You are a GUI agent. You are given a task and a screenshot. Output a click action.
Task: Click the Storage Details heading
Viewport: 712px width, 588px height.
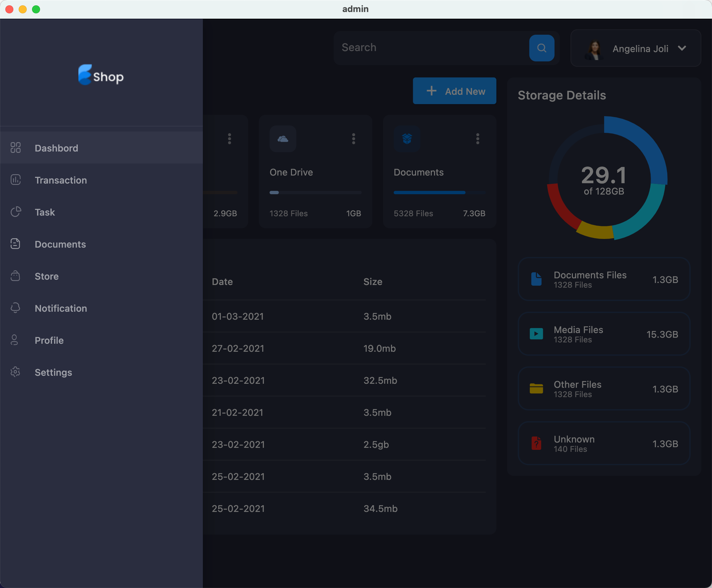(x=562, y=95)
